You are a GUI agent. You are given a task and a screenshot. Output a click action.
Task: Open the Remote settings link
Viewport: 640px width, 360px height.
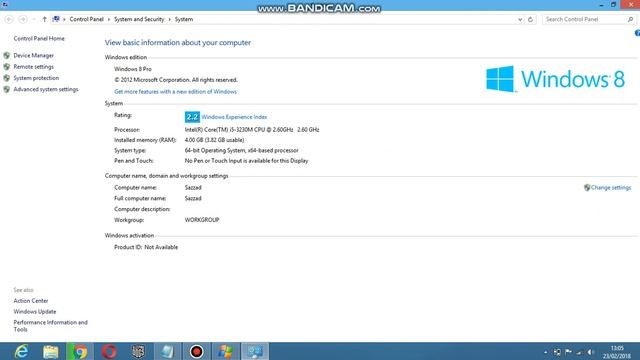point(33,67)
